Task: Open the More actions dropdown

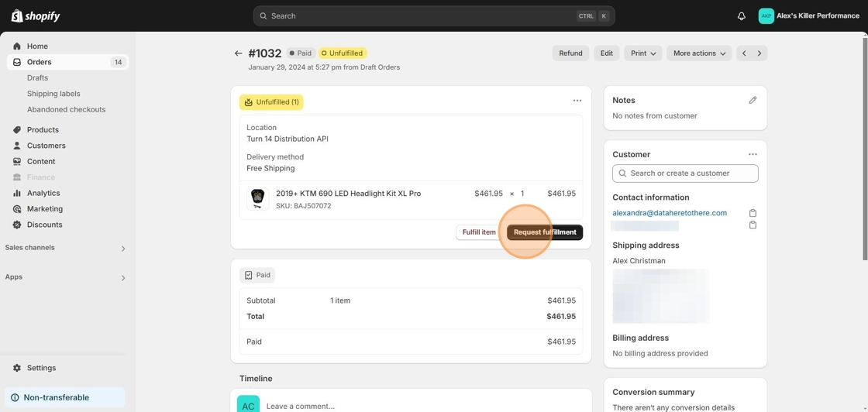Action: 698,53
